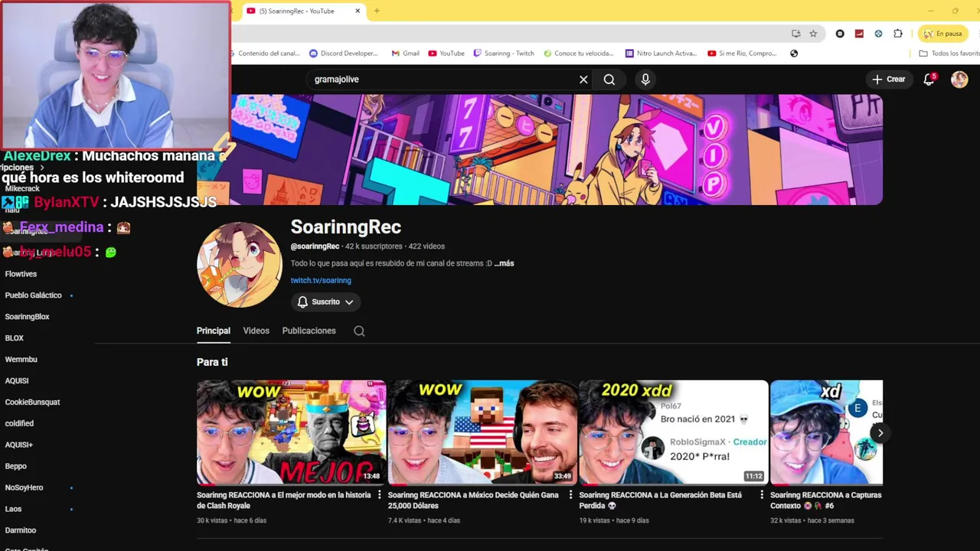The image size is (980, 551).
Task: Open the Capturas Contexto #6 thumbnail
Action: tap(826, 432)
